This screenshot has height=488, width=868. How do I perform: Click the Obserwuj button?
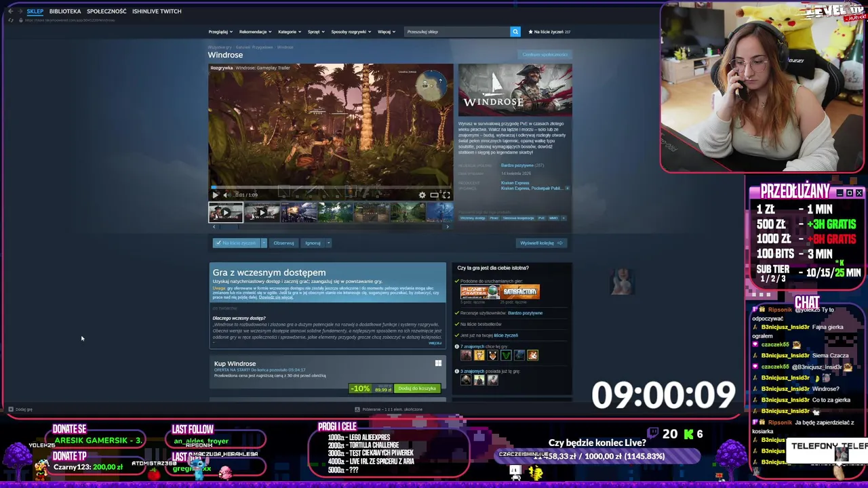pyautogui.click(x=283, y=243)
